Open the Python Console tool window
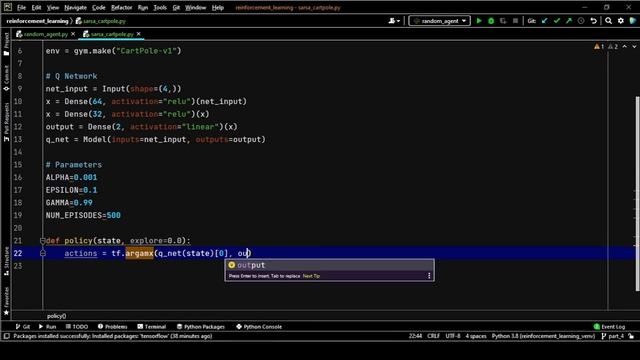This screenshot has height=360, width=640. 259,327
